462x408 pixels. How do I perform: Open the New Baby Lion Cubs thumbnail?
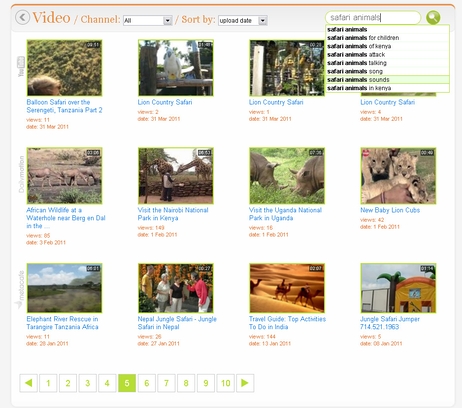point(398,176)
